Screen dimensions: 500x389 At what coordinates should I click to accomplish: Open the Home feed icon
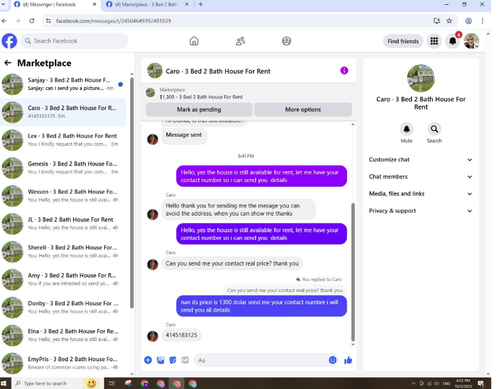(x=194, y=41)
